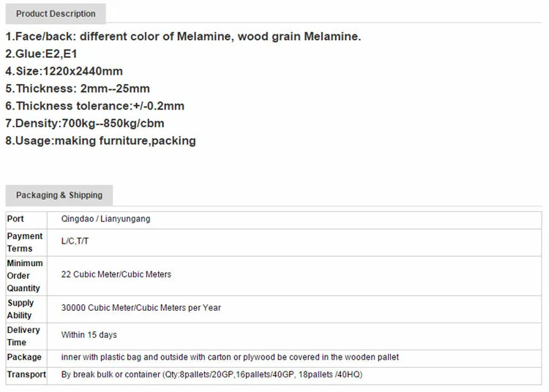The image size is (549, 392).
Task: Select the 22 Cubic Meter value cell
Action: pos(116,275)
